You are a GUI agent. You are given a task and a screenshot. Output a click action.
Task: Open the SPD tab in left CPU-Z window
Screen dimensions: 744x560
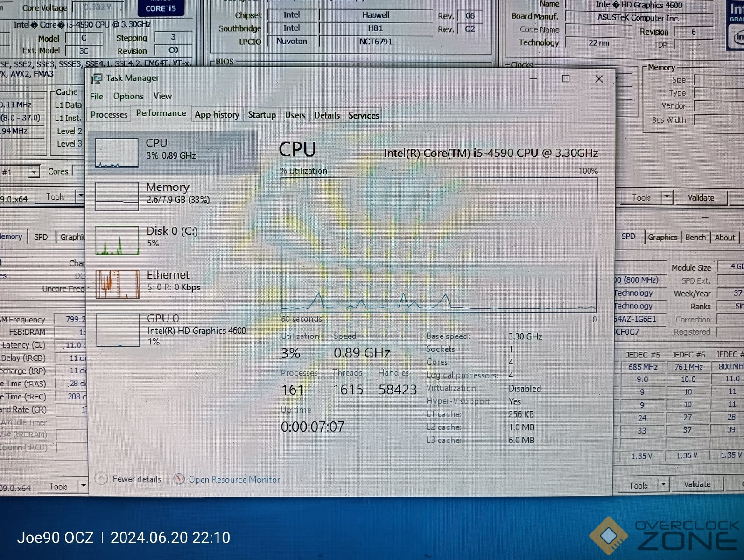click(x=41, y=237)
